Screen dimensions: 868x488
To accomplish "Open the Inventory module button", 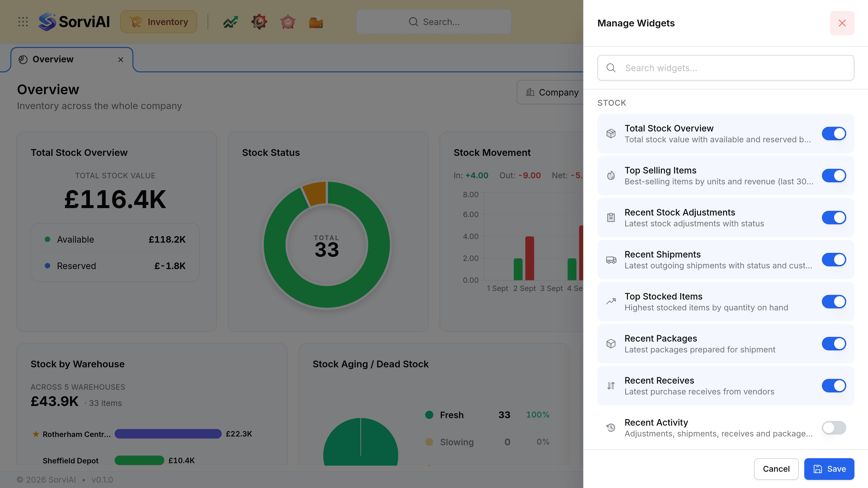I will (x=159, y=22).
